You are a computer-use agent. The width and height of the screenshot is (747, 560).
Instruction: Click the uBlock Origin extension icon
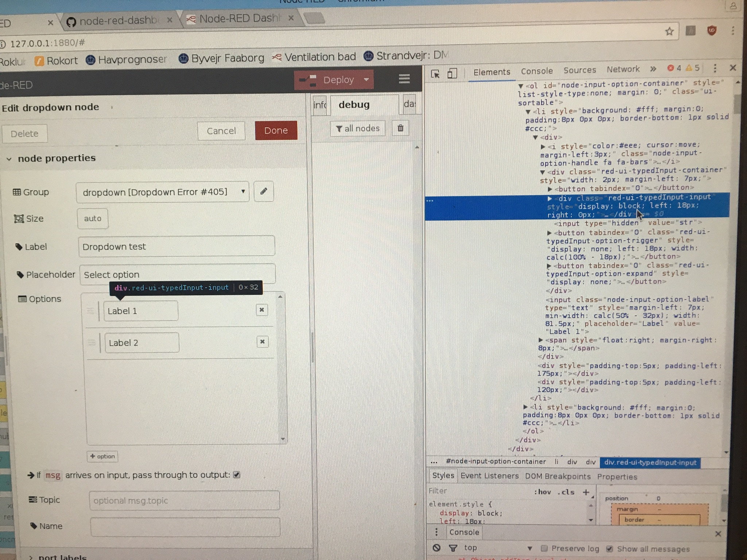click(x=711, y=31)
